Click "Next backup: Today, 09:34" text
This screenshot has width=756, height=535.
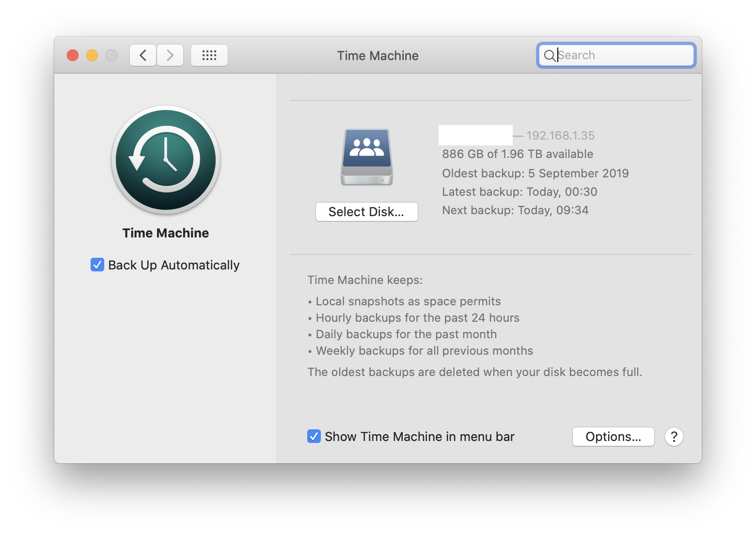515,210
